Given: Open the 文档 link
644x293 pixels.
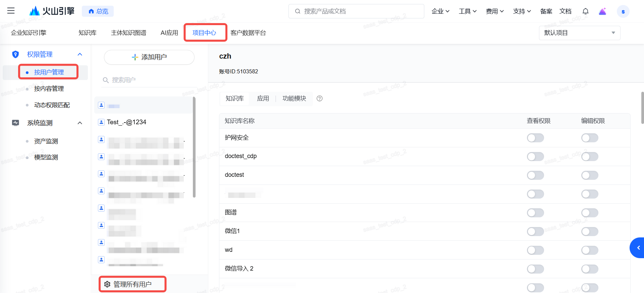Looking at the screenshot, I should pos(565,11).
